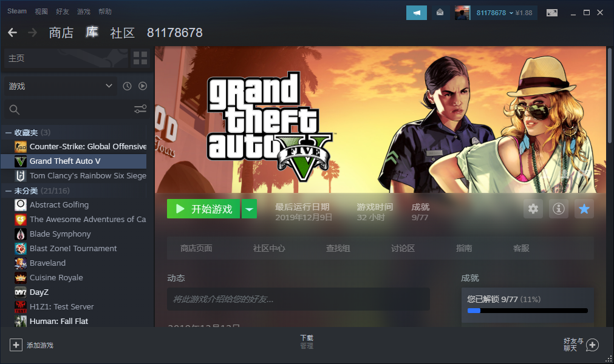Open the notifications envelope icon
The height and width of the screenshot is (364, 614).
click(x=440, y=12)
